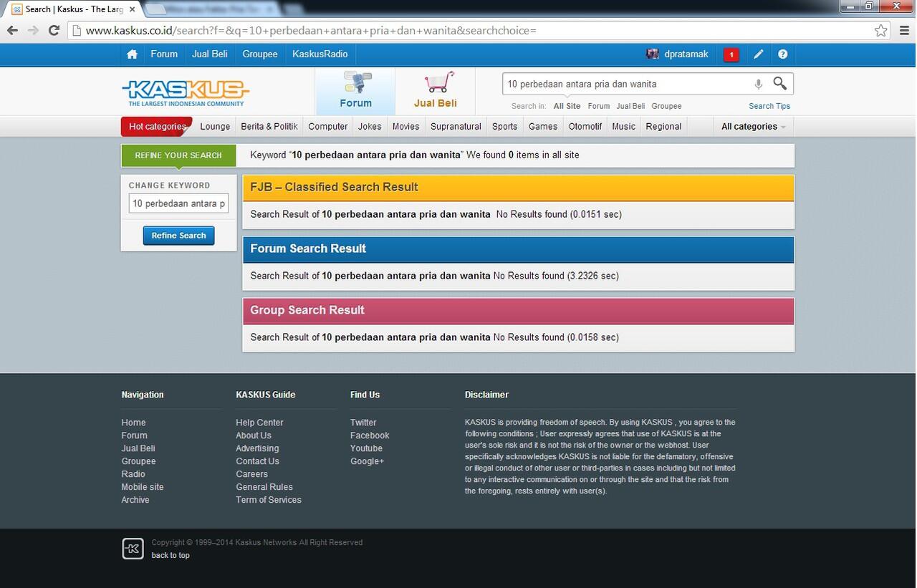Click back to top link

pos(171,555)
